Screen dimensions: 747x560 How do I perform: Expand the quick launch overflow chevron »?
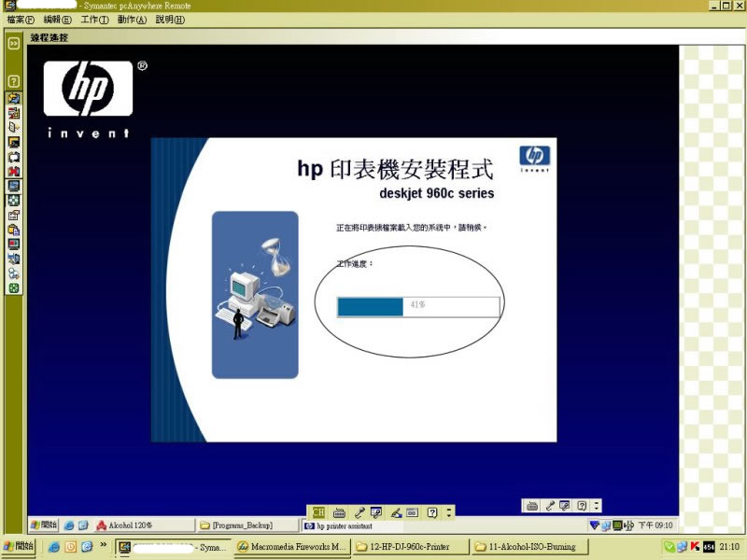103,544
